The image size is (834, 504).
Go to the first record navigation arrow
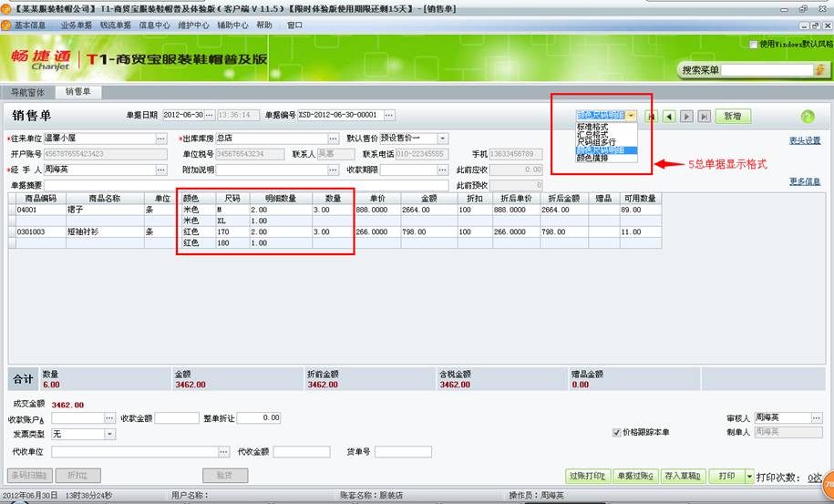tap(652, 117)
